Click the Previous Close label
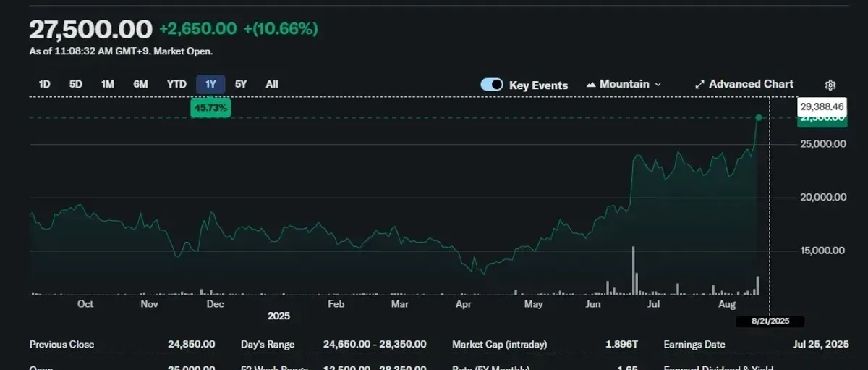This screenshot has width=868, height=370. [x=61, y=344]
